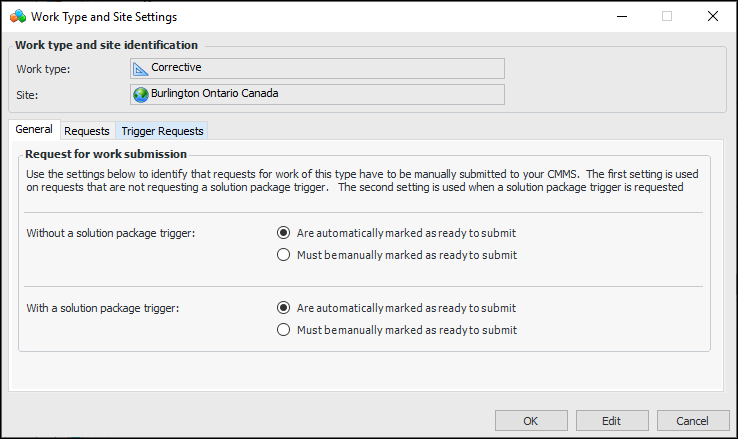
Task: Click the application icon in the title bar
Action: coord(17,17)
